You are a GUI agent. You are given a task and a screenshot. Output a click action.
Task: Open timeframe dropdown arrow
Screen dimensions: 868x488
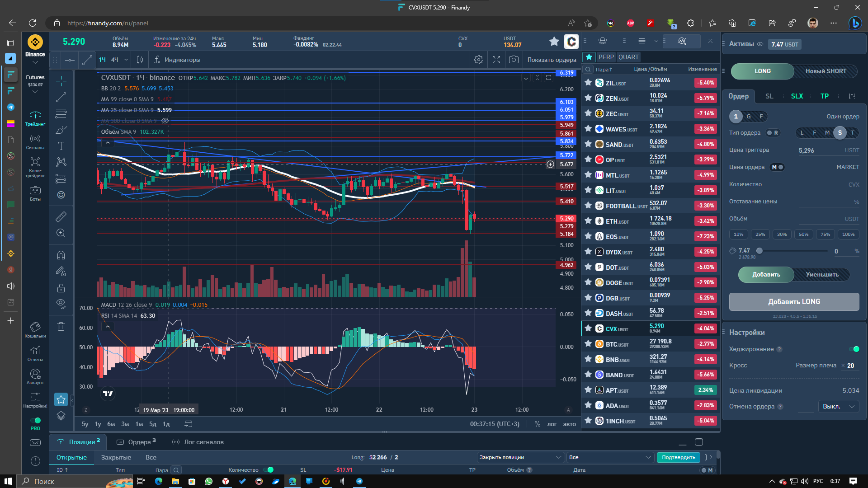[126, 60]
